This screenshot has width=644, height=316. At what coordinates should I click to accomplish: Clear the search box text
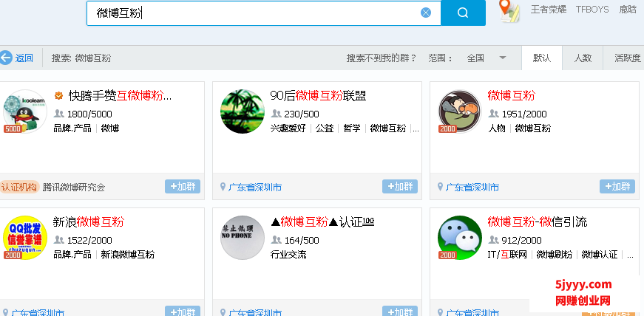426,13
